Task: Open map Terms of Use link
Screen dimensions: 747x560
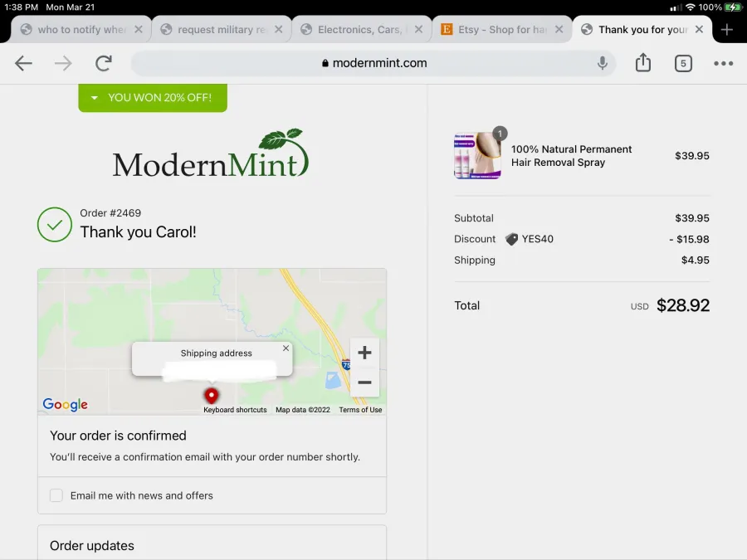Action: point(360,410)
